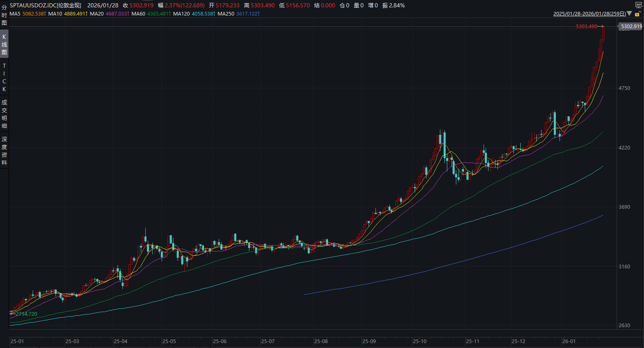Screen dimensions: 644x348
Task: Click the MA250 indicator label
Action: (226, 14)
